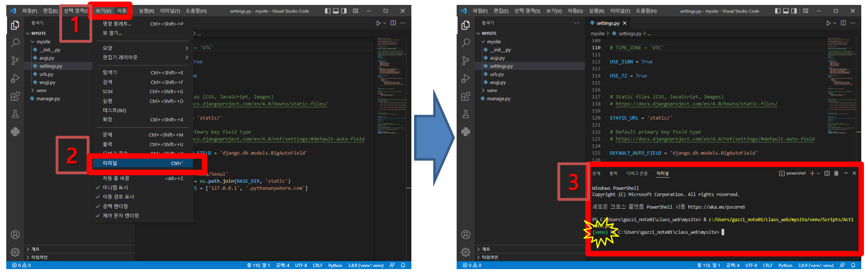Image resolution: width=868 pixels, height=274 pixels.
Task: Open notifications bell in right window status bar
Action: pos(854,265)
